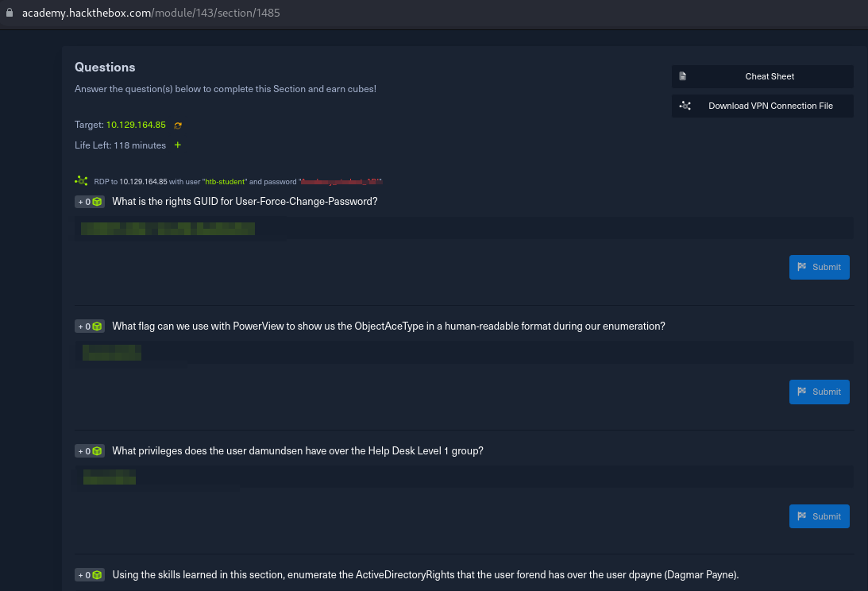Click cube badge beside the PowerView question

(x=90, y=326)
